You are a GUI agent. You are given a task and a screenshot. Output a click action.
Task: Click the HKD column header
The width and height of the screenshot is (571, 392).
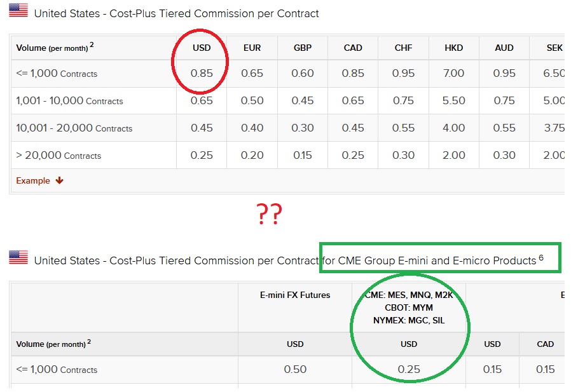[454, 48]
